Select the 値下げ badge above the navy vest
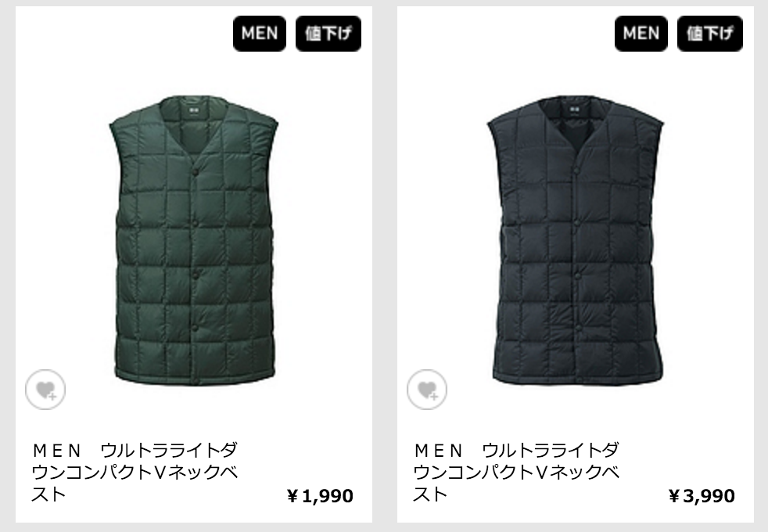The width and height of the screenshot is (768, 532). click(x=709, y=34)
